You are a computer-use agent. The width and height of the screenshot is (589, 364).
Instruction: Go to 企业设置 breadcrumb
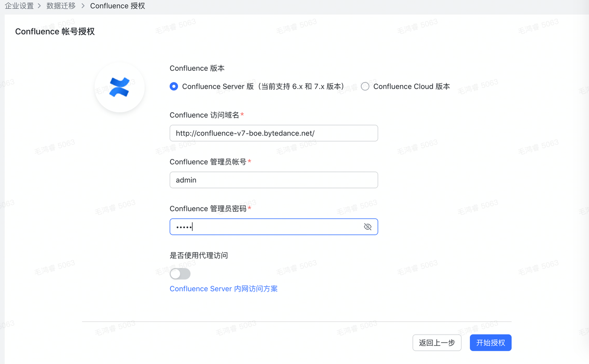pyautogui.click(x=19, y=6)
